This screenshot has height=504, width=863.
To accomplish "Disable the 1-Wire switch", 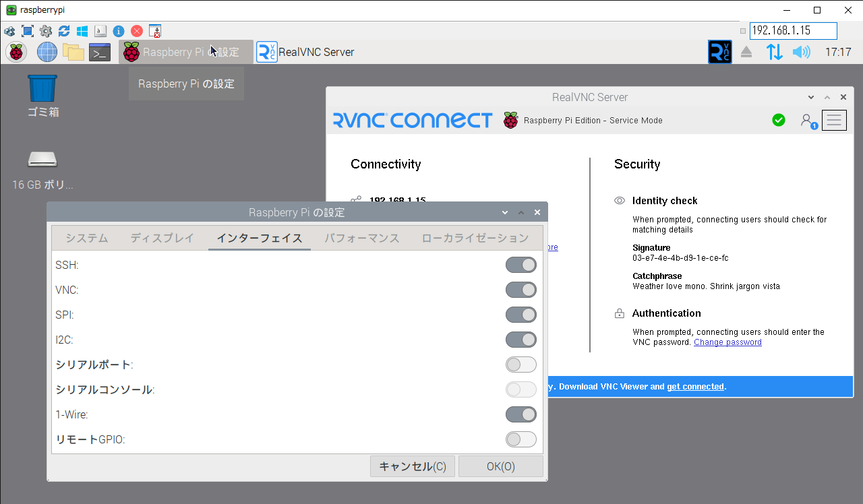I will pyautogui.click(x=521, y=414).
